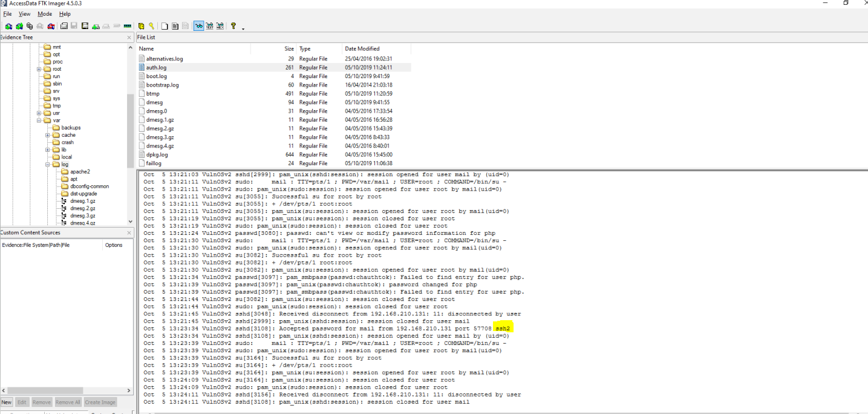Expand the root folder in Evidence Tree

tap(39, 69)
